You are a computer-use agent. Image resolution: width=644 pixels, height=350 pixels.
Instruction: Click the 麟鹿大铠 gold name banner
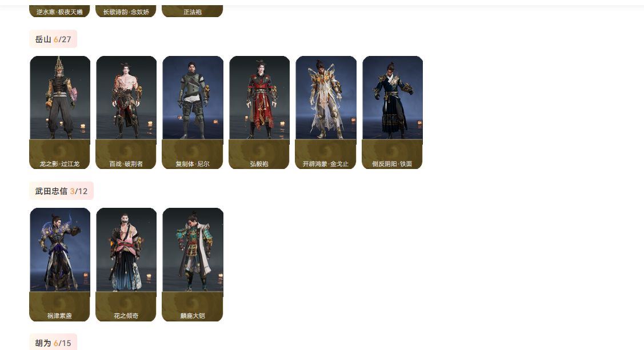coord(193,307)
